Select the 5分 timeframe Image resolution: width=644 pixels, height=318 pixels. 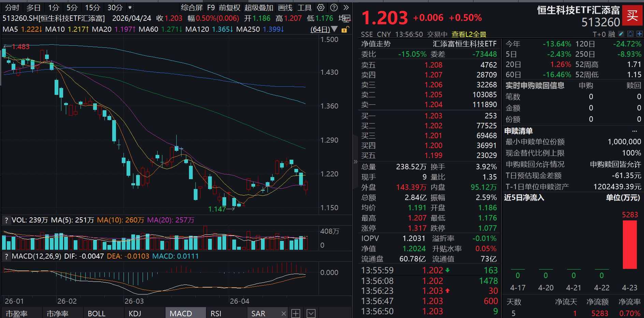pyautogui.click(x=72, y=8)
